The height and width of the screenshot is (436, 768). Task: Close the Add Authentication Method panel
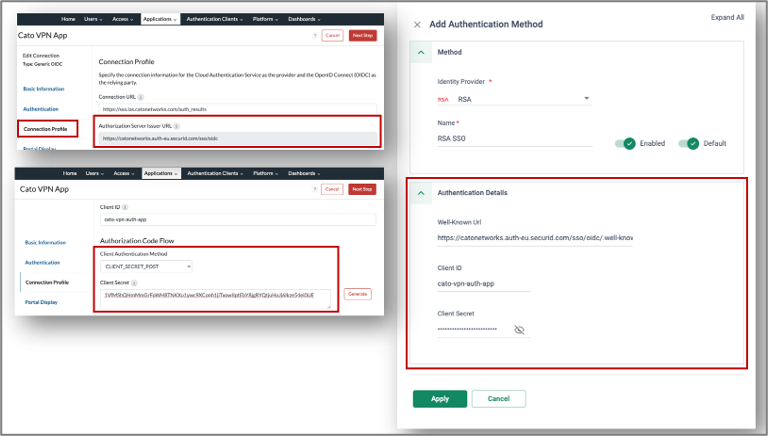point(417,24)
